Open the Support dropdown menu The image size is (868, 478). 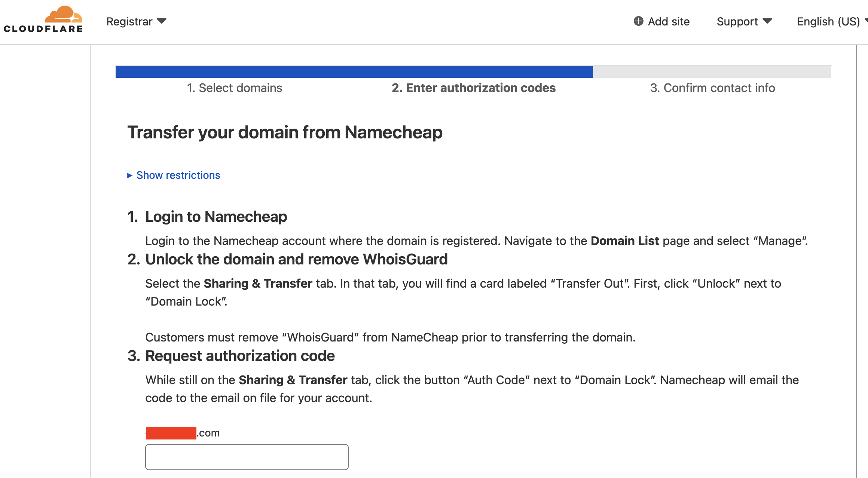(x=744, y=22)
